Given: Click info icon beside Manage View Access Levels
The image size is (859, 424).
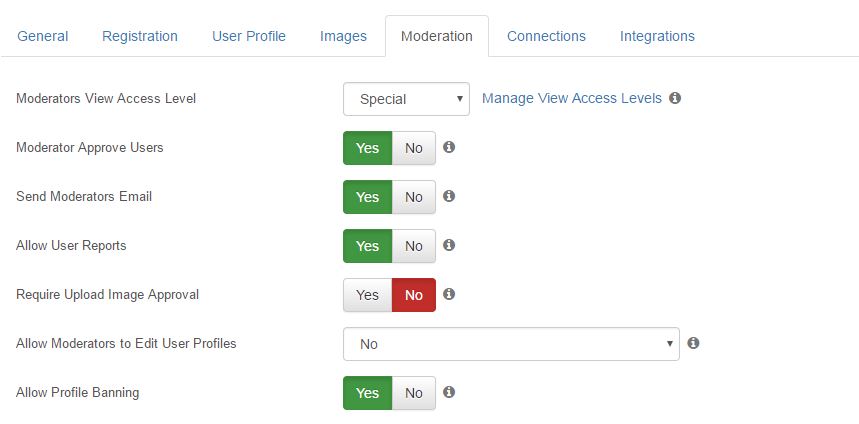Looking at the screenshot, I should [x=675, y=98].
